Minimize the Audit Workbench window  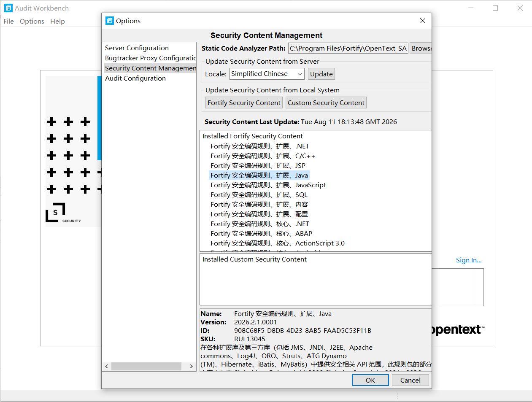pyautogui.click(x=471, y=8)
